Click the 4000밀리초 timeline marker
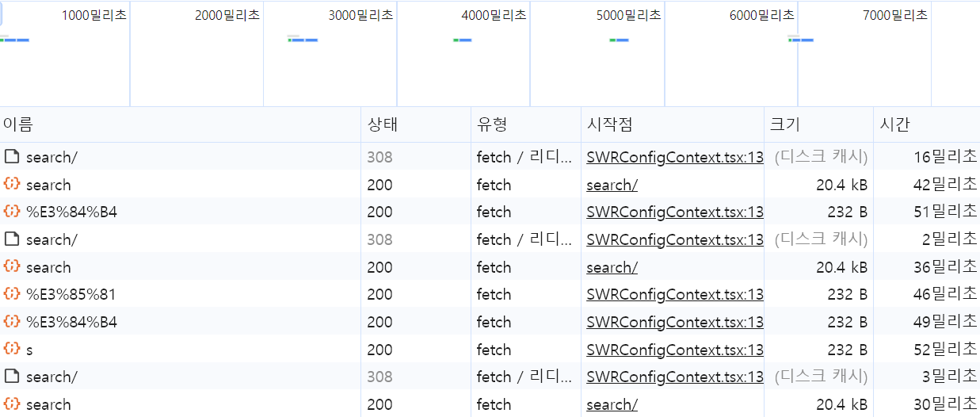Viewport: 980px width, 417px height. (x=494, y=15)
